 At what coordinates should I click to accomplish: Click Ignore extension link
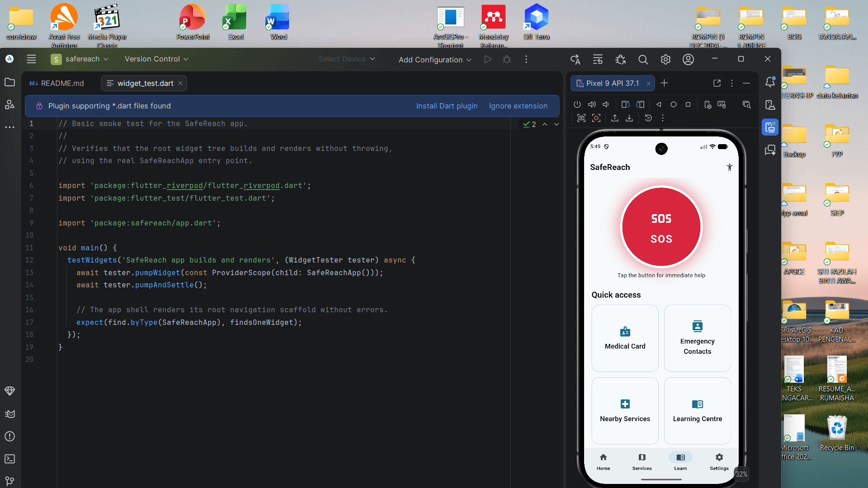[518, 106]
